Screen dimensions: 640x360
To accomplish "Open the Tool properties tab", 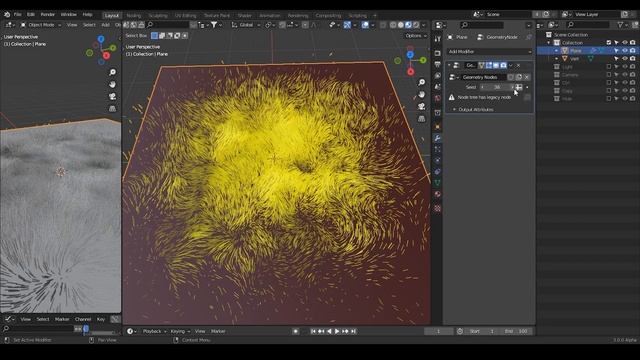I will (438, 39).
